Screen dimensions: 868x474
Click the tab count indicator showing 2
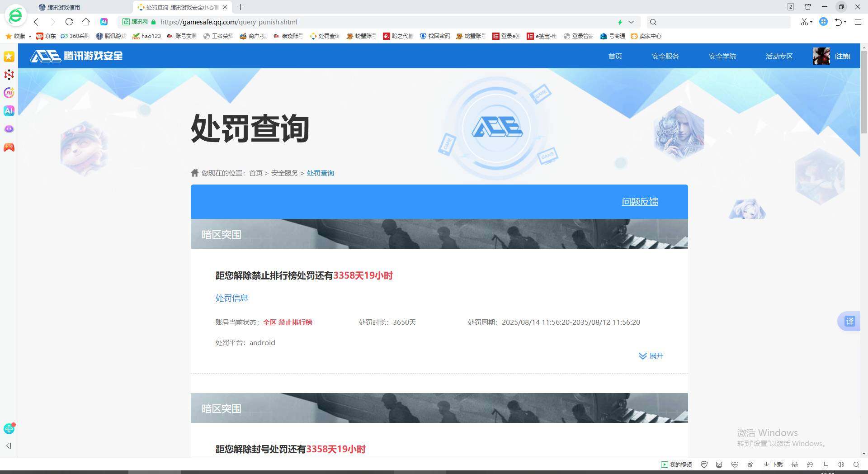791,7
